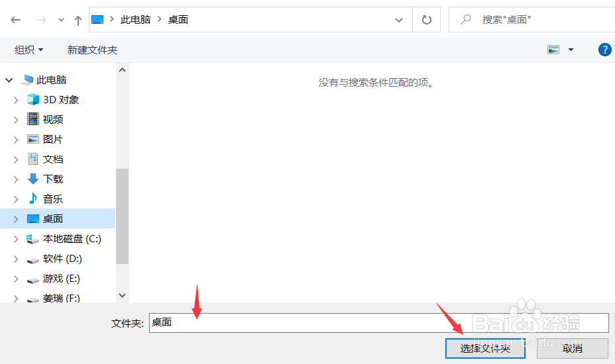Screen dimensions: 615x364
Task: Select drive 游戏 (E:)
Action: (x=62, y=279)
